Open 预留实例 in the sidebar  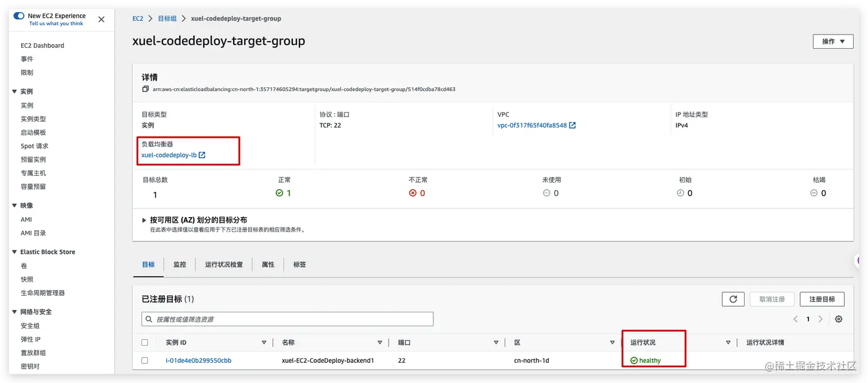click(x=33, y=160)
